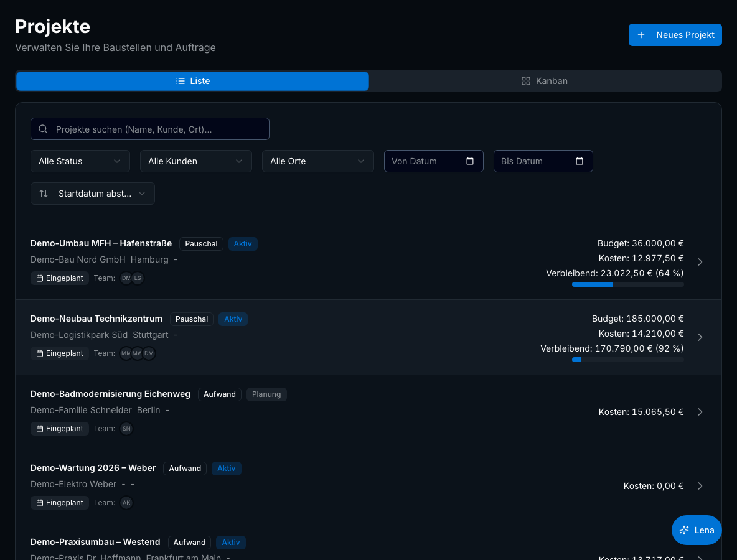Viewport: 737px width, 560px height.
Task: Click Aufwand badge on Wartung Weber project
Action: click(185, 469)
